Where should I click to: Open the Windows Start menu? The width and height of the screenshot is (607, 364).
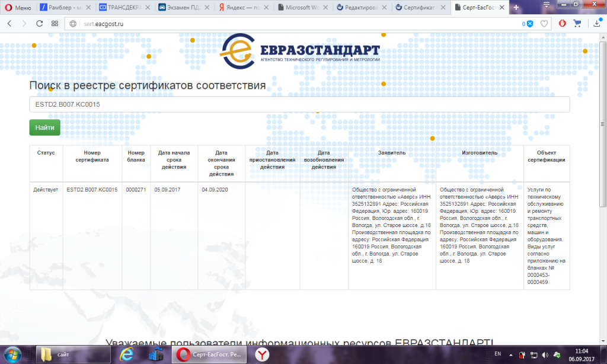tap(13, 355)
